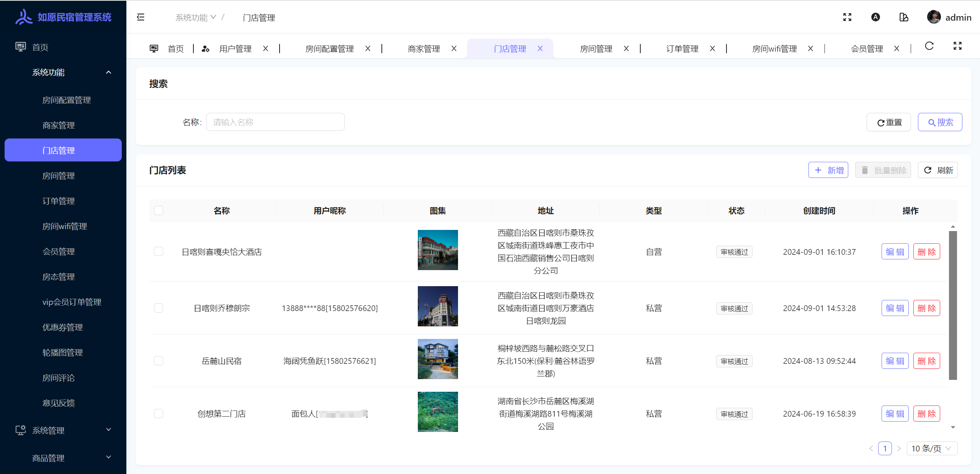Switch to the 房间管理 tab
This screenshot has width=980, height=474.
596,49
